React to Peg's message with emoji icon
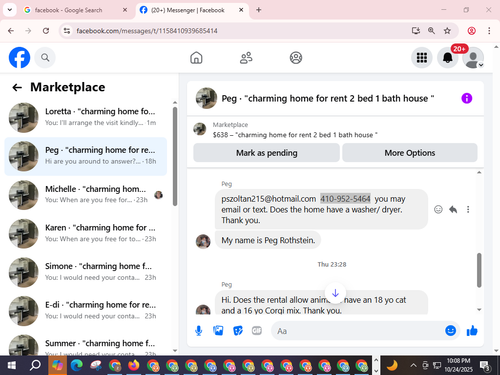Viewport: 500px width, 375px height. pos(438,209)
